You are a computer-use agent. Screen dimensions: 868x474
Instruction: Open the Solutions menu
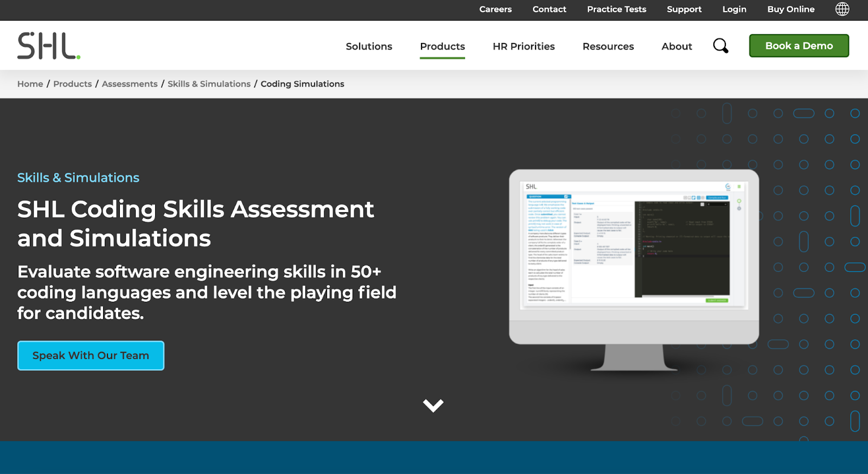[x=369, y=47]
